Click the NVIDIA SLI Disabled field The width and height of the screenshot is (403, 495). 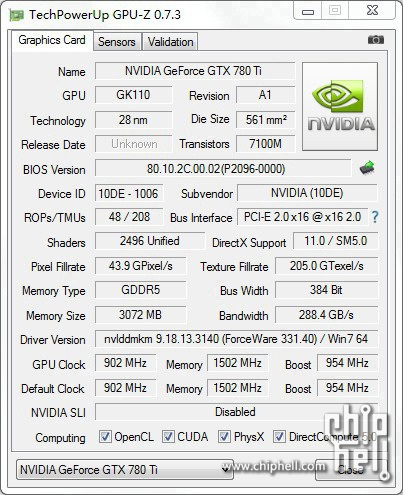(x=236, y=412)
